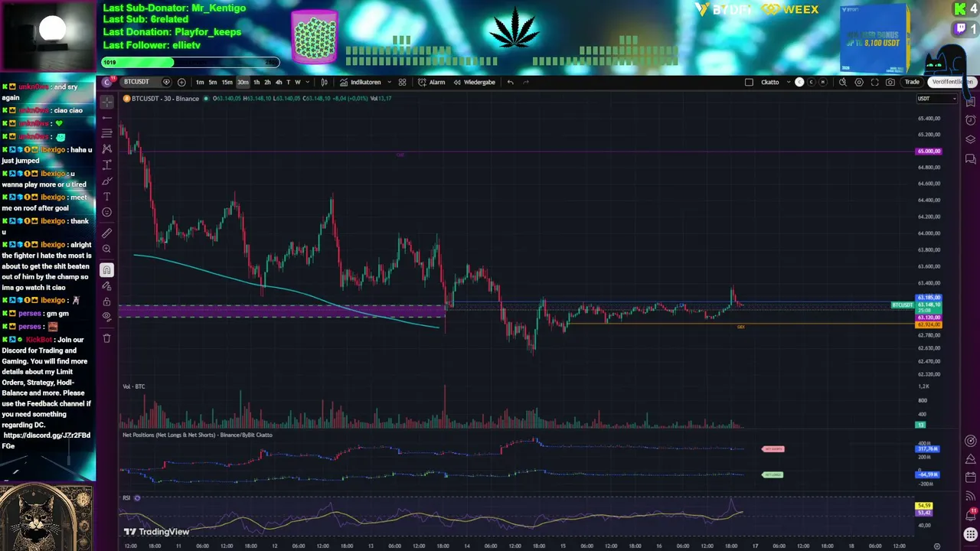The height and width of the screenshot is (551, 980).
Task: Select the 30m timeframe
Action: (243, 82)
